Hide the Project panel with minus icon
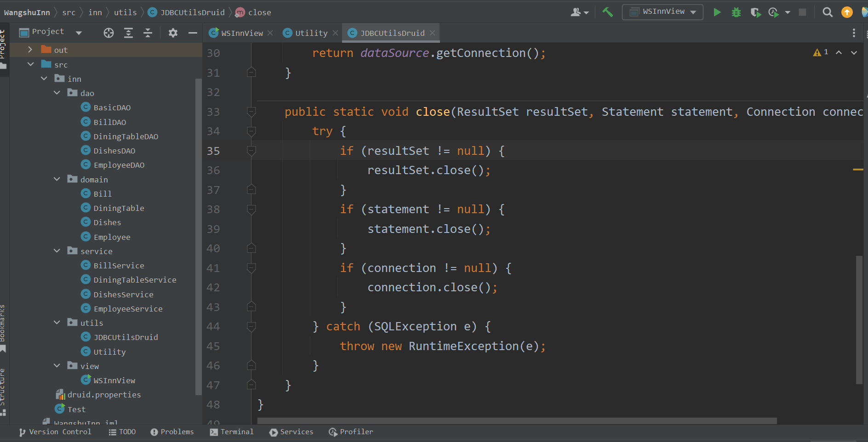868x442 pixels. pos(193,33)
